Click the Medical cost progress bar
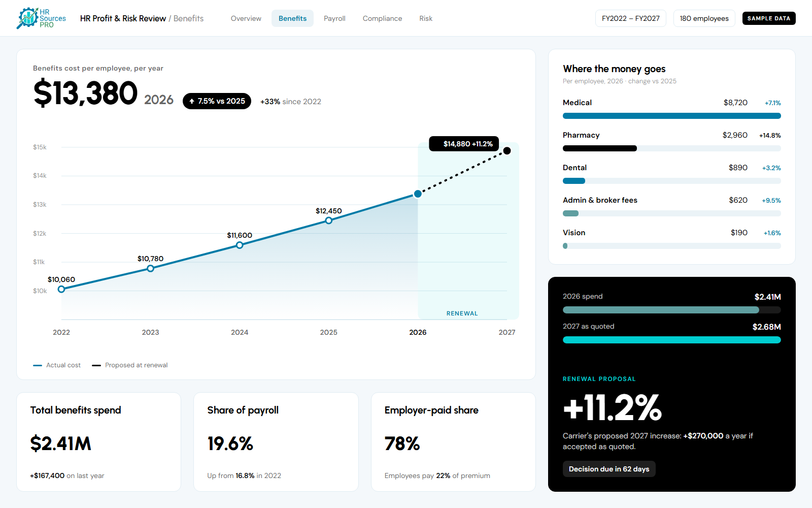The height and width of the screenshot is (508, 812). click(672, 116)
